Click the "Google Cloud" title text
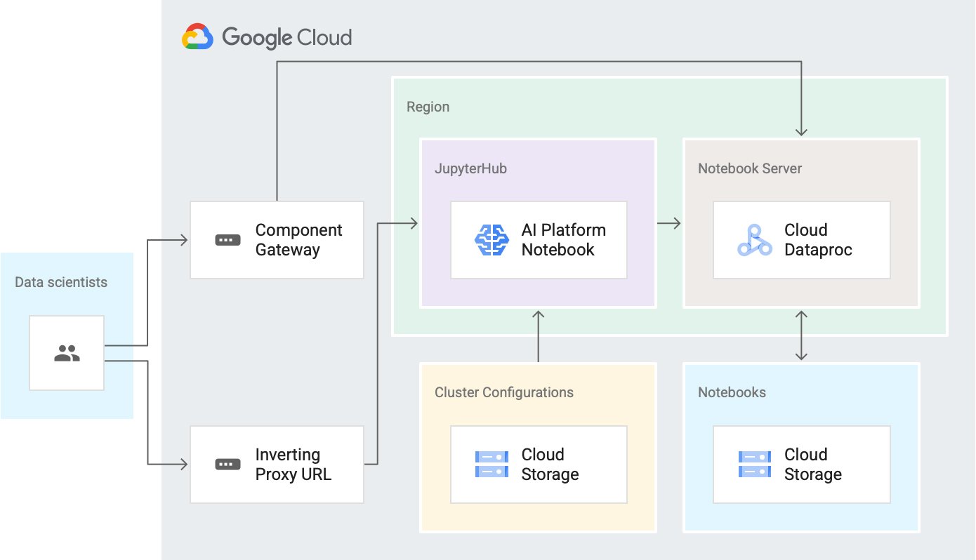Viewport: 976px width, 560px height. (x=287, y=37)
